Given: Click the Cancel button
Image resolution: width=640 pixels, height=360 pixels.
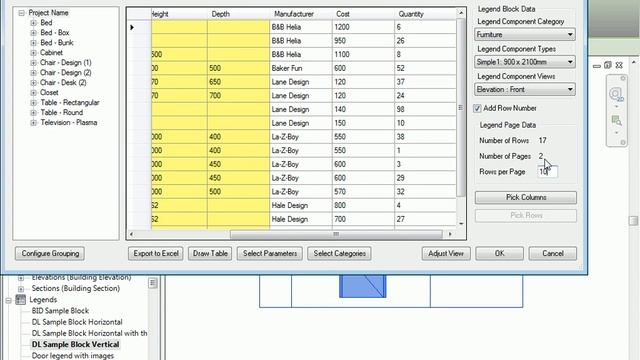Looking at the screenshot, I should [x=553, y=253].
